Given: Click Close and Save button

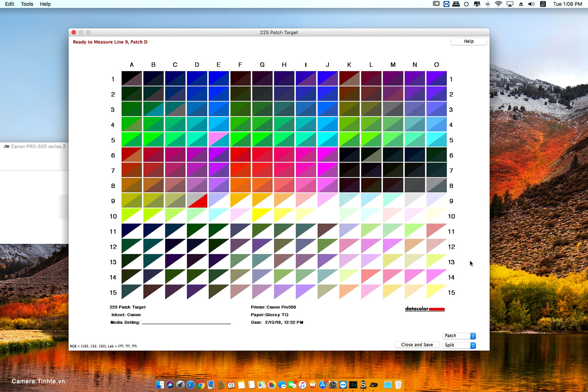Looking at the screenshot, I should [417, 345].
